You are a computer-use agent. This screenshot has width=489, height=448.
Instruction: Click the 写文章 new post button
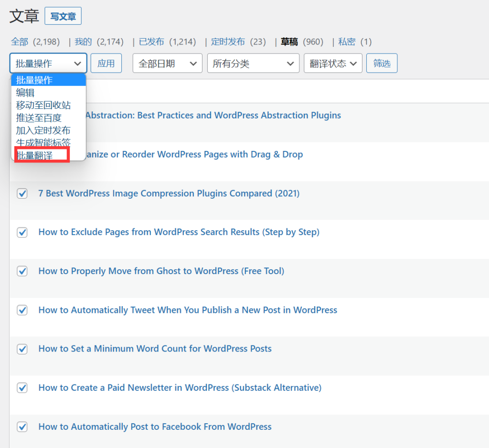[63, 16]
